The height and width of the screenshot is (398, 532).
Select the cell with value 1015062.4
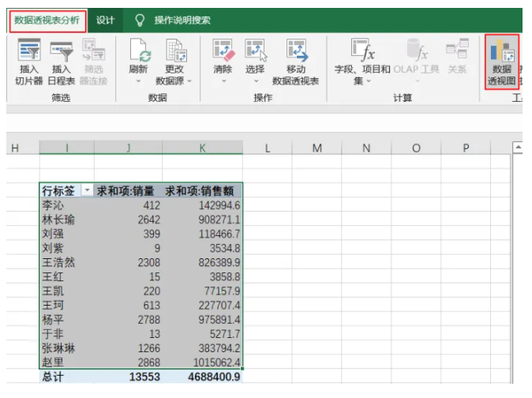(x=203, y=362)
